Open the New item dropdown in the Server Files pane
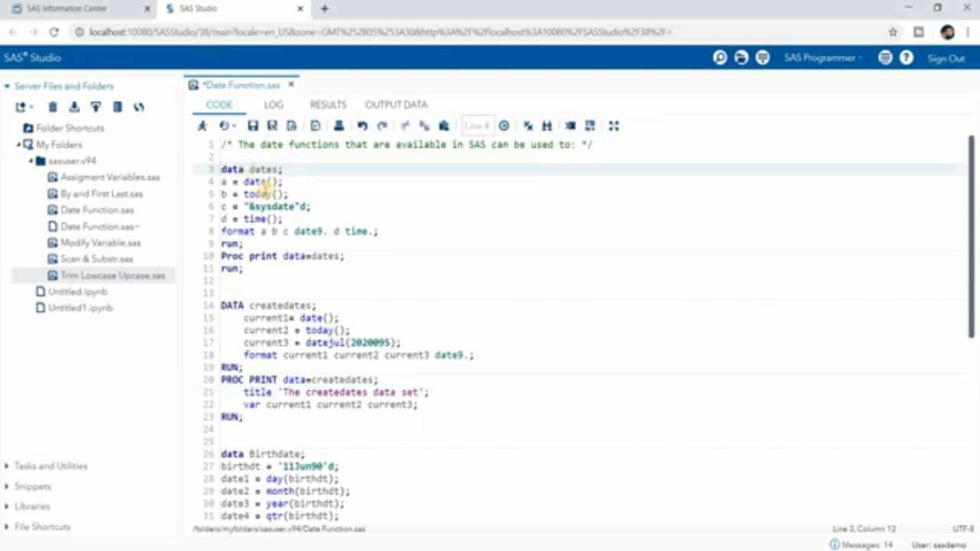Screen dimensions: 980x551 (x=24, y=107)
